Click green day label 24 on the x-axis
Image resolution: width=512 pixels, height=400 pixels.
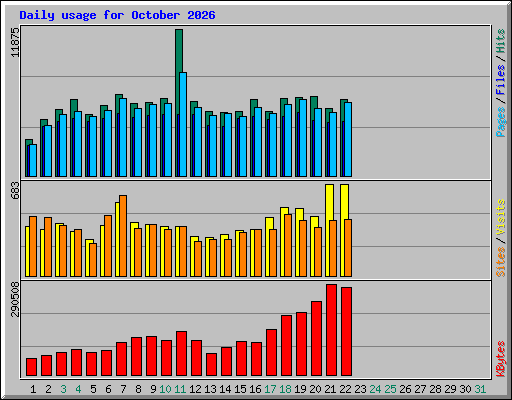pyautogui.click(x=375, y=389)
